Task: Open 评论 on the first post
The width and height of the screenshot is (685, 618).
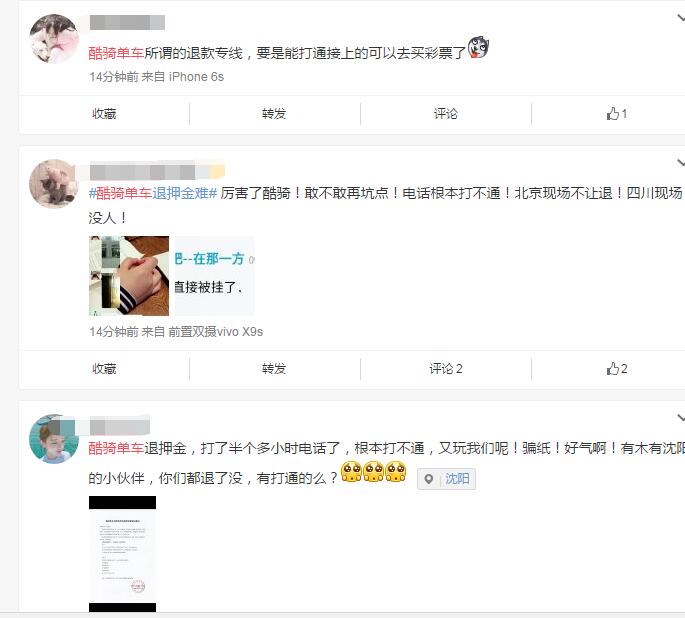Action: (446, 114)
